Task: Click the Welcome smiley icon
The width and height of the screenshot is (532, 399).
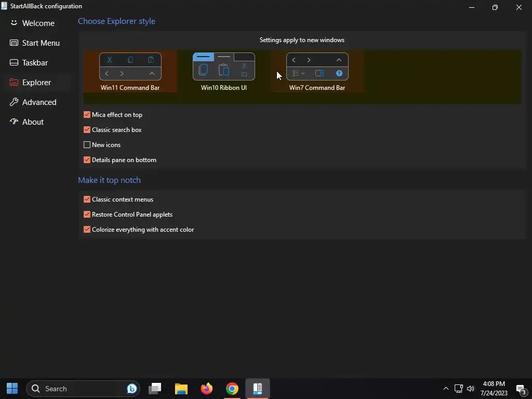Action: tap(14, 23)
